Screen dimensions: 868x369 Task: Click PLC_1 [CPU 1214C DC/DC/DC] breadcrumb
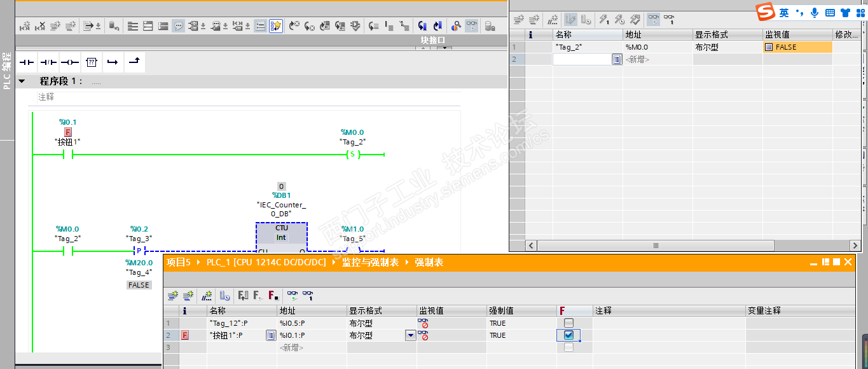point(266,262)
